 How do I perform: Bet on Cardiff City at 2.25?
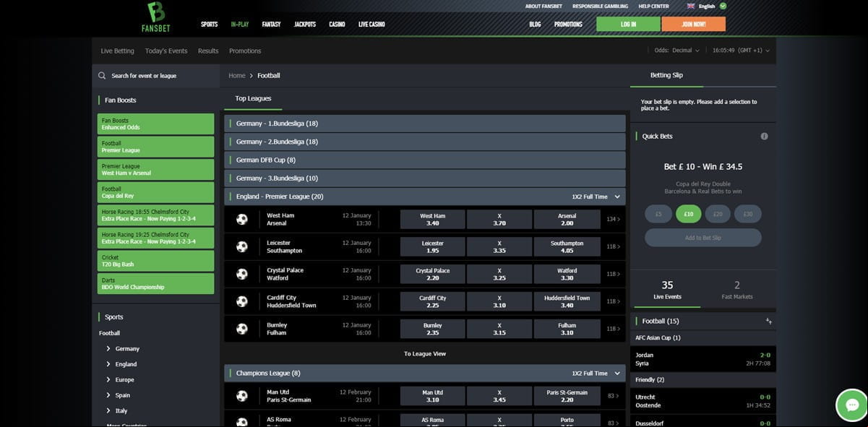pos(433,302)
